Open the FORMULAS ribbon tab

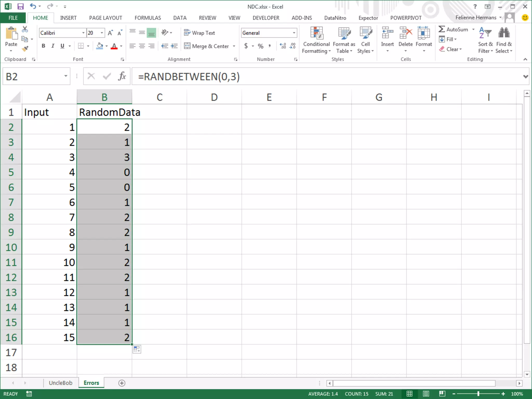point(148,18)
